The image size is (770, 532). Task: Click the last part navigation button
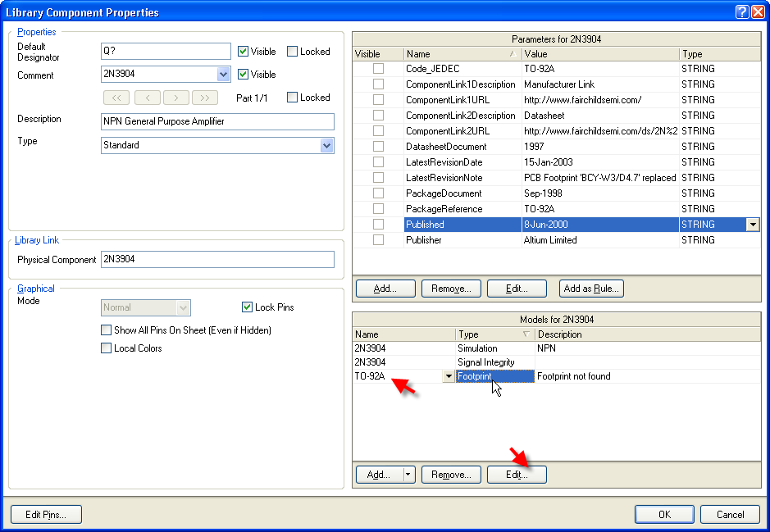[205, 98]
